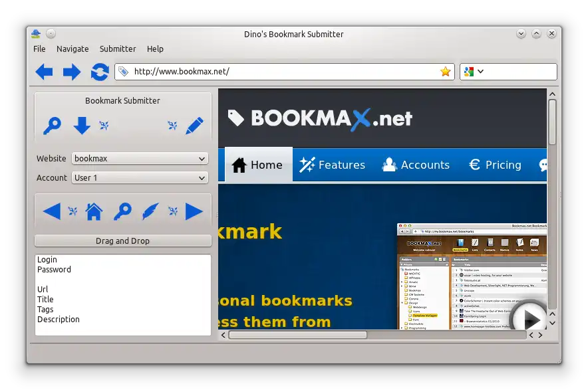Image resolution: width=588 pixels, height=390 pixels.
Task: Reload the page with refresh icon
Action: coord(100,72)
